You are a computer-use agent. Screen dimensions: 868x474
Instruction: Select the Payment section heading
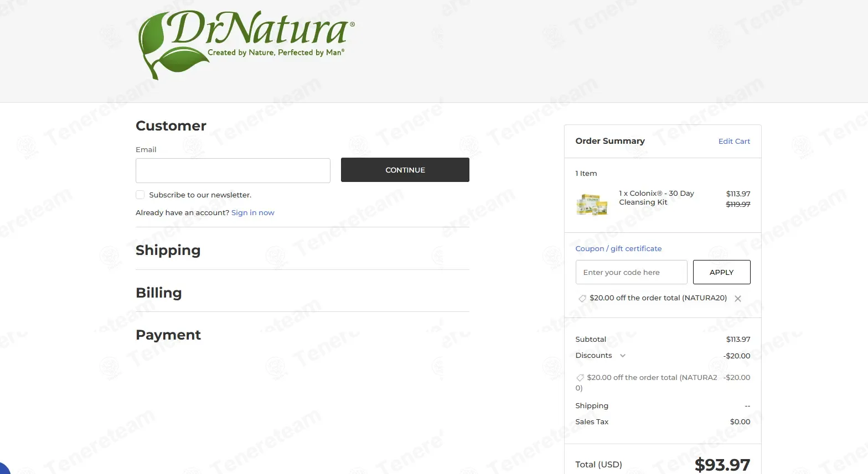click(x=168, y=335)
